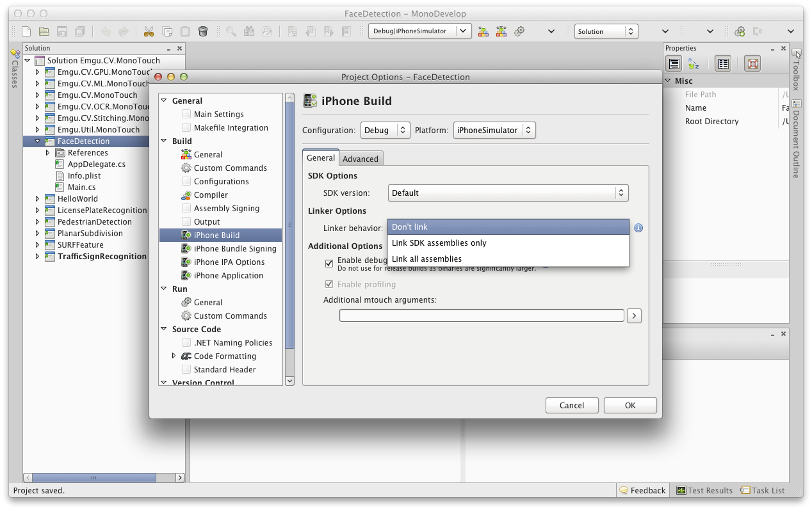Screen dimensions: 812x510
Task: Click the Build toolbar icon next to configuration combo
Action: pyautogui.click(x=483, y=31)
